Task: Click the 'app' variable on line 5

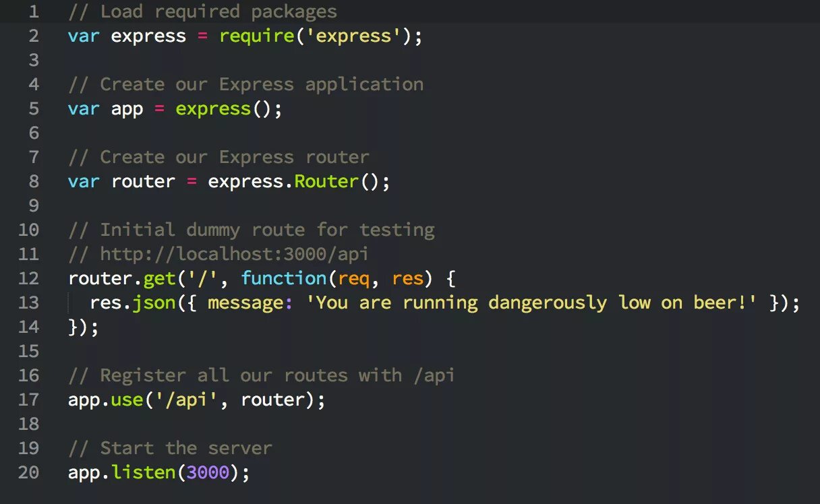Action: pyautogui.click(x=127, y=109)
